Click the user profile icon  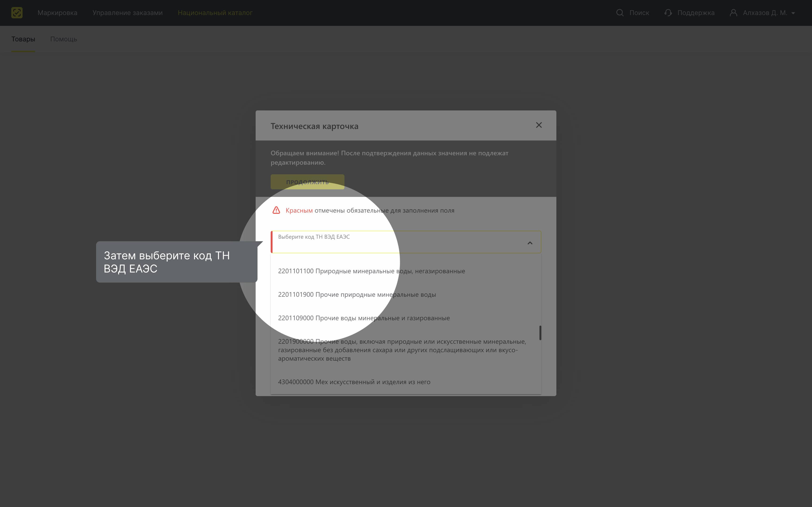click(x=734, y=13)
